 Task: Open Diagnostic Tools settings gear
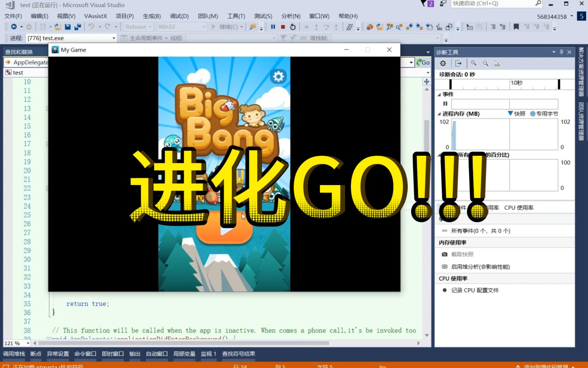pyautogui.click(x=443, y=63)
